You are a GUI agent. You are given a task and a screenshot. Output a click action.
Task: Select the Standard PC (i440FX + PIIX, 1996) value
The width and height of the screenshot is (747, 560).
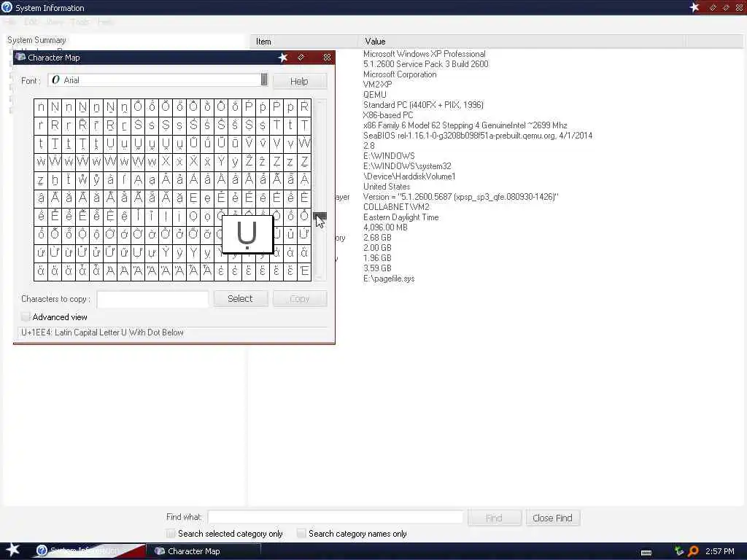point(423,105)
